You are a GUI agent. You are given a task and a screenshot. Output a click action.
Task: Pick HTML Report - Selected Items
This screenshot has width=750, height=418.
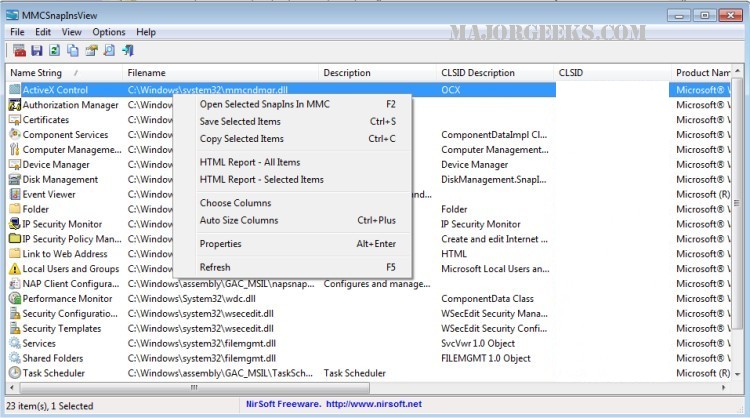[x=292, y=179]
